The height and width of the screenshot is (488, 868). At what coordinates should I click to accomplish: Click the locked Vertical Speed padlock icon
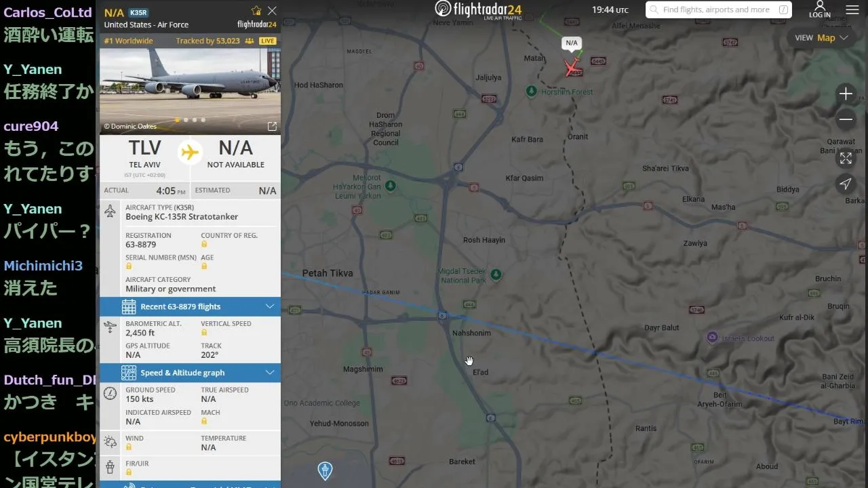coord(204,333)
